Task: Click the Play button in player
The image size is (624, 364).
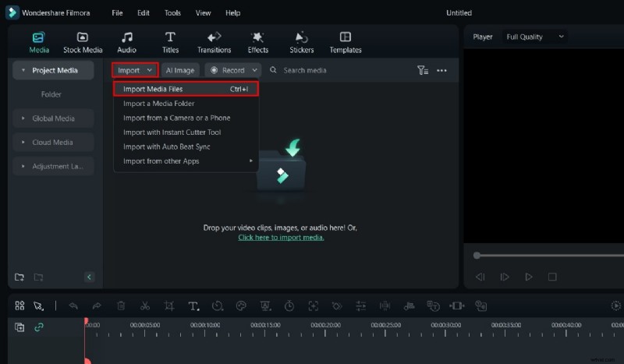Action: (529, 277)
